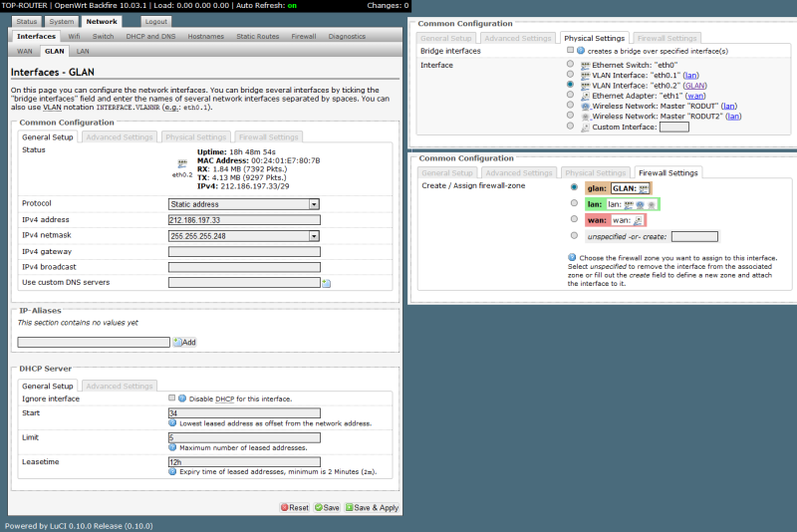Click the eth0.2 interface status icon
Image resolution: width=797 pixels, height=532 pixels.
point(181,163)
